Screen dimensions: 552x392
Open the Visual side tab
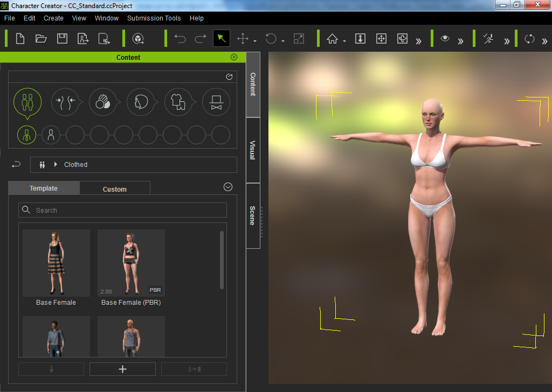click(x=253, y=150)
